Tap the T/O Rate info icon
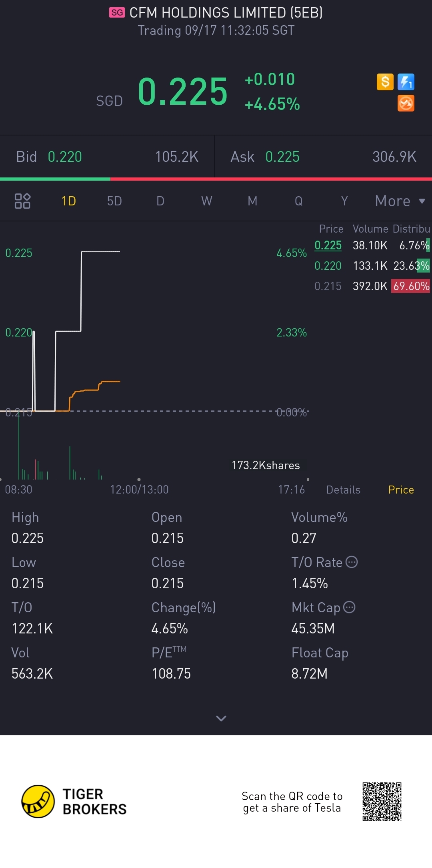432x868 pixels. [x=351, y=562]
